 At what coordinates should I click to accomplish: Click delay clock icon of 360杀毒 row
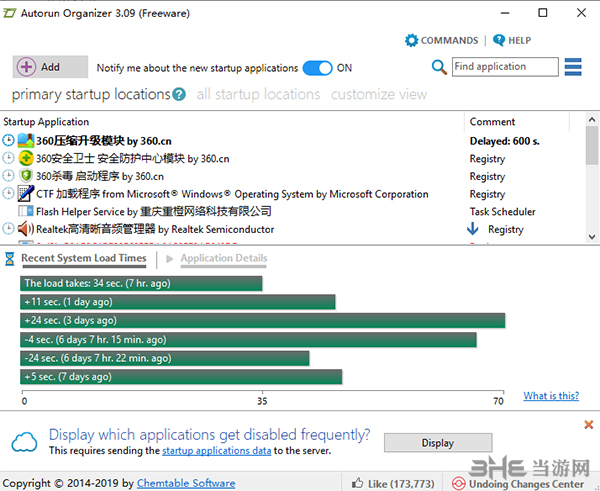pos(8,176)
